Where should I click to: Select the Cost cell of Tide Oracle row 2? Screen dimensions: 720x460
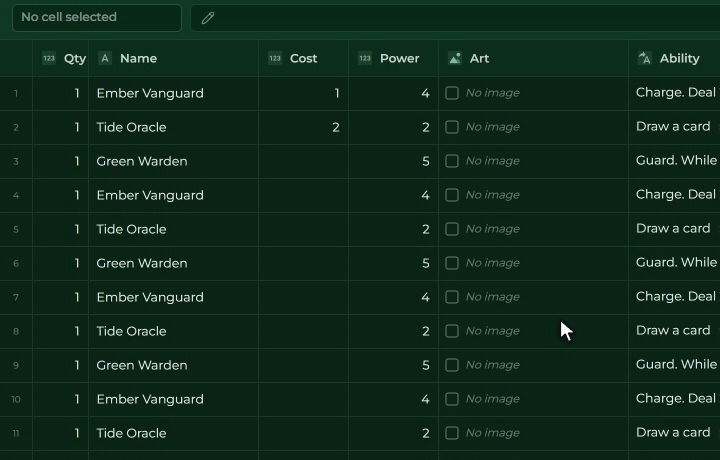(x=304, y=127)
